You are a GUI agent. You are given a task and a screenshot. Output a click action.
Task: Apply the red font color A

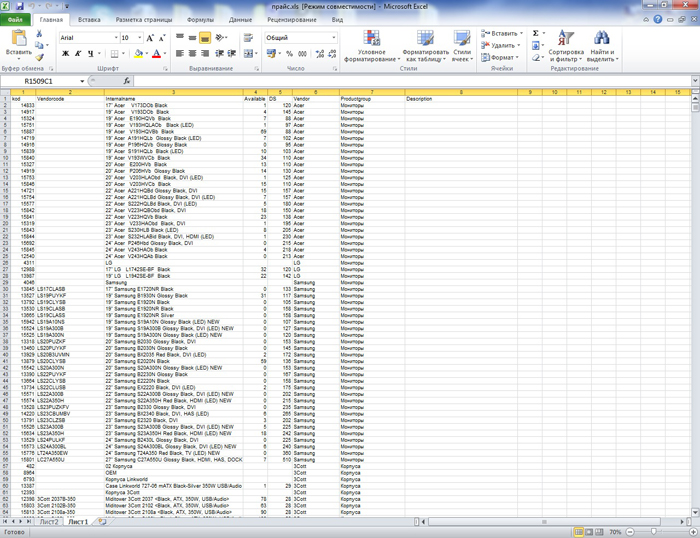(156, 54)
